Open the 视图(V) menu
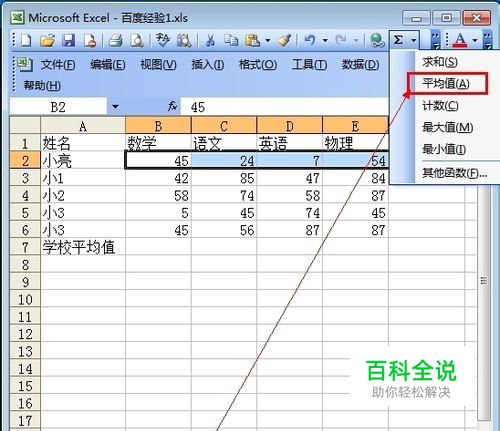500x431 pixels. pyautogui.click(x=158, y=64)
